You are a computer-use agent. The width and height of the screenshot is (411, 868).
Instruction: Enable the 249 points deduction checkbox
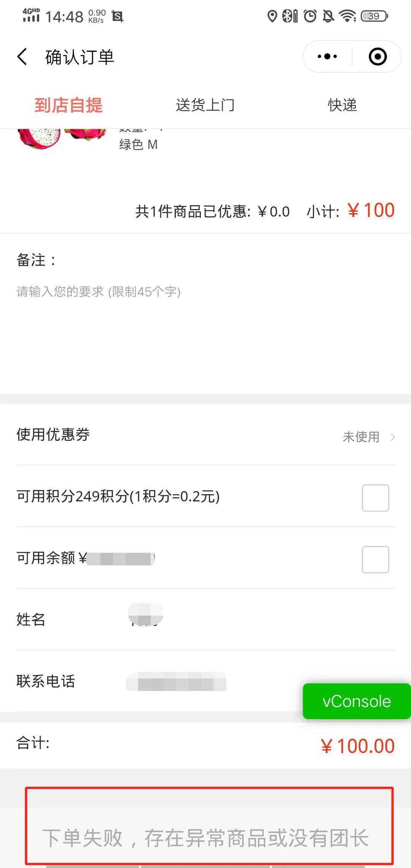[x=375, y=498]
